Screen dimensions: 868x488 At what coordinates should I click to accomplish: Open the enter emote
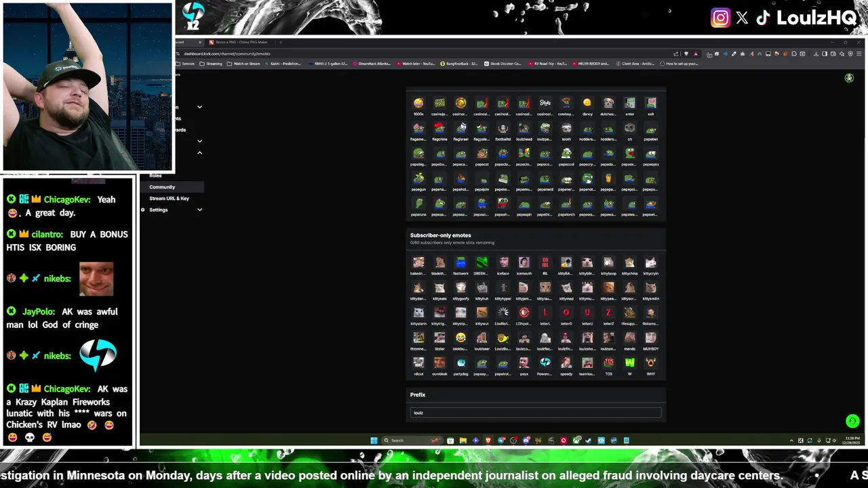pyautogui.click(x=630, y=103)
